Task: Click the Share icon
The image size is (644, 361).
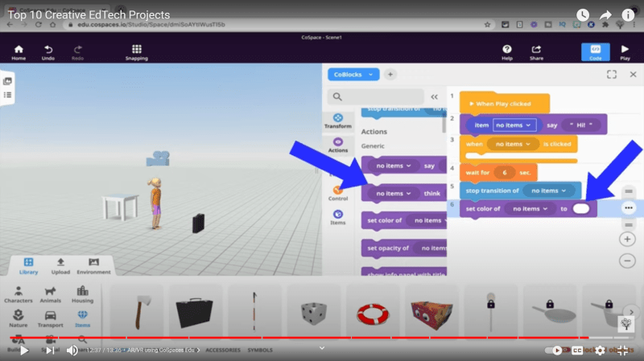Action: pyautogui.click(x=536, y=52)
